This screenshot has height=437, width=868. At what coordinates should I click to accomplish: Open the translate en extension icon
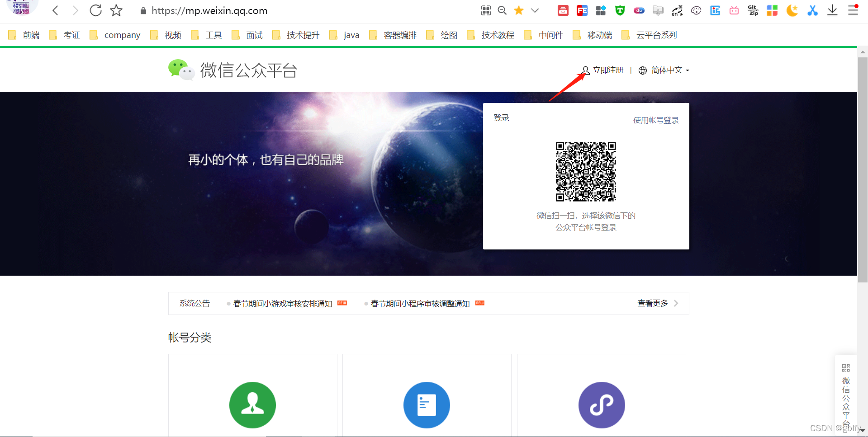point(677,10)
